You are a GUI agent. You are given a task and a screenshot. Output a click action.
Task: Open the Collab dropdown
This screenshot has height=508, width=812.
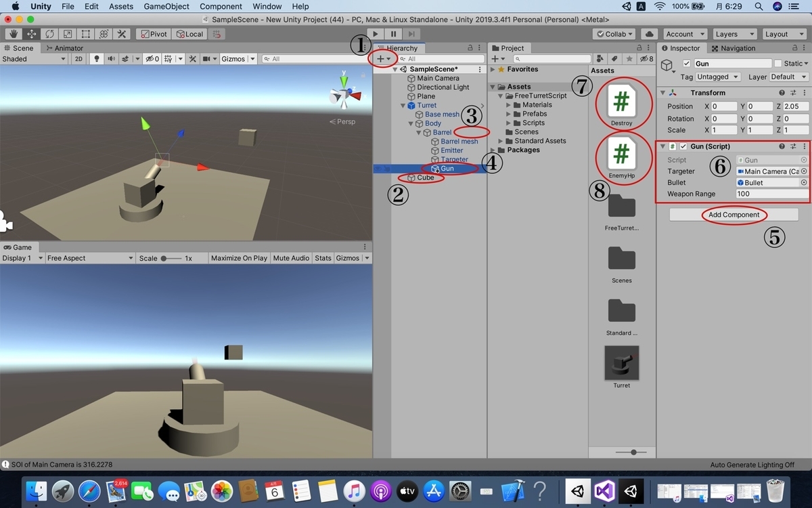[x=614, y=34]
